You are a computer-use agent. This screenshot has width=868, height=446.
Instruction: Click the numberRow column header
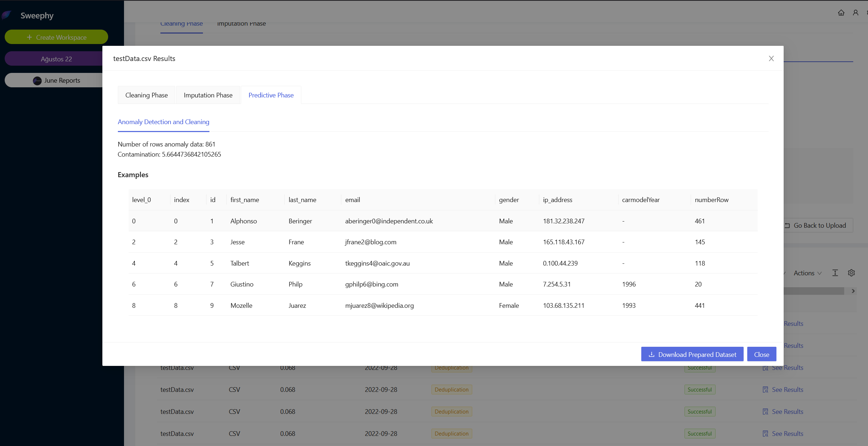724,200
